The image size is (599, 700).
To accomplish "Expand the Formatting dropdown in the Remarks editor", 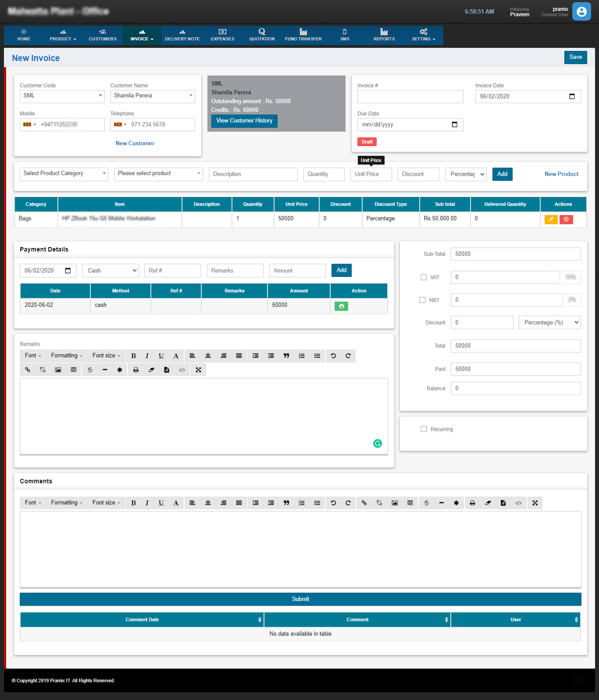I will 67,356.
